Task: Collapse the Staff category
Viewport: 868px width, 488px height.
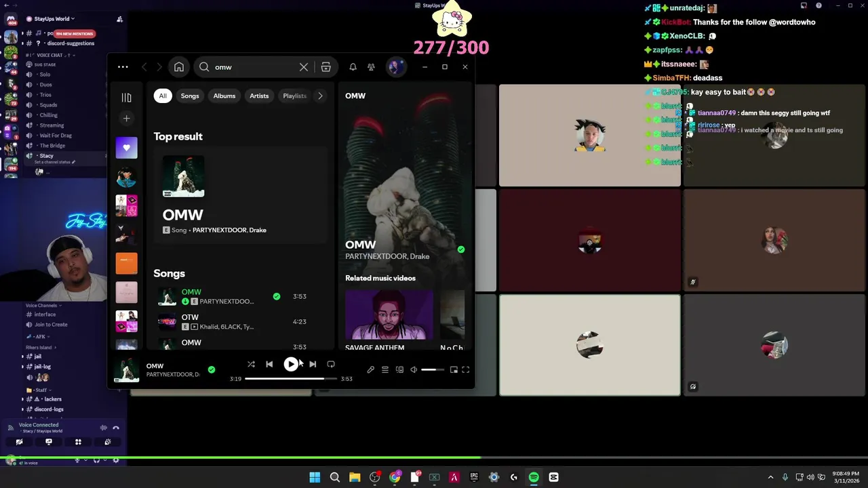Action: coord(39,390)
